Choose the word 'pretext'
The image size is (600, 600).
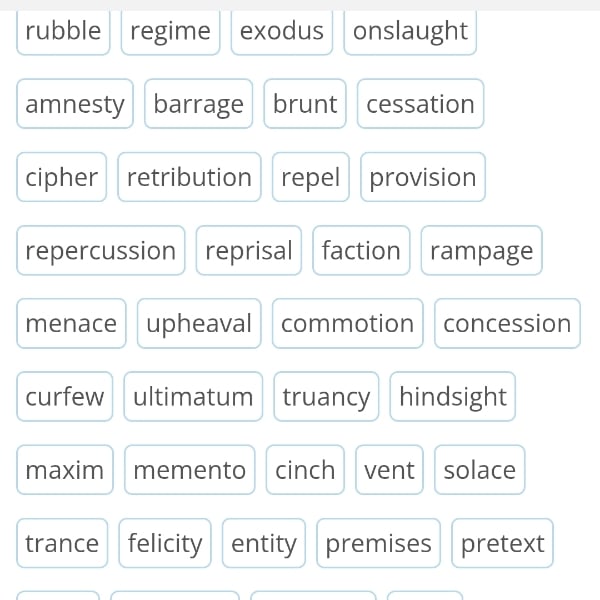[503, 543]
